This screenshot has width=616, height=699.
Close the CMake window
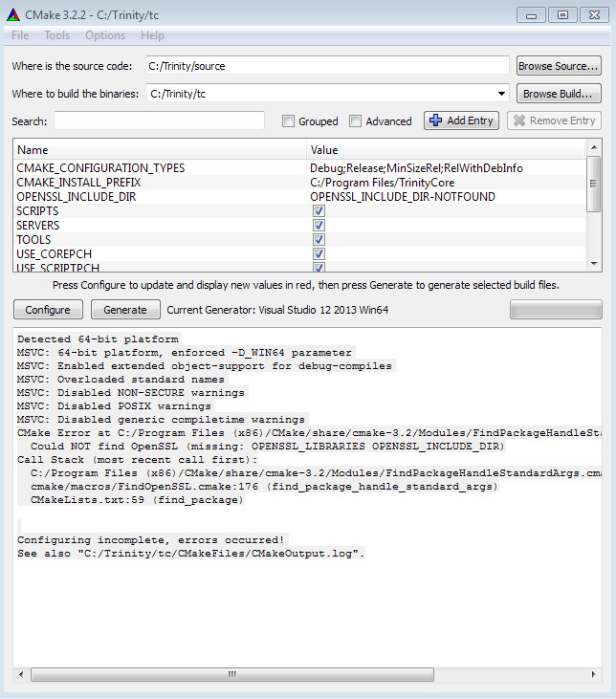[594, 15]
